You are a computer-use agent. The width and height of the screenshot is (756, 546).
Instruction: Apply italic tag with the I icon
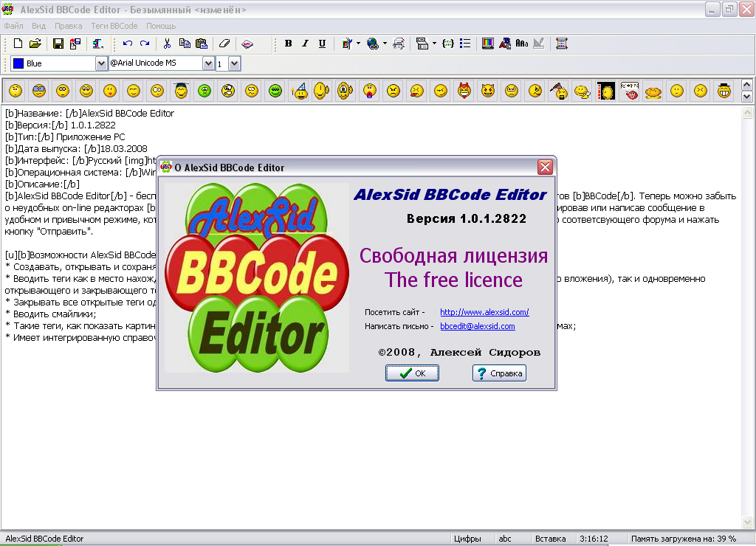point(305,44)
